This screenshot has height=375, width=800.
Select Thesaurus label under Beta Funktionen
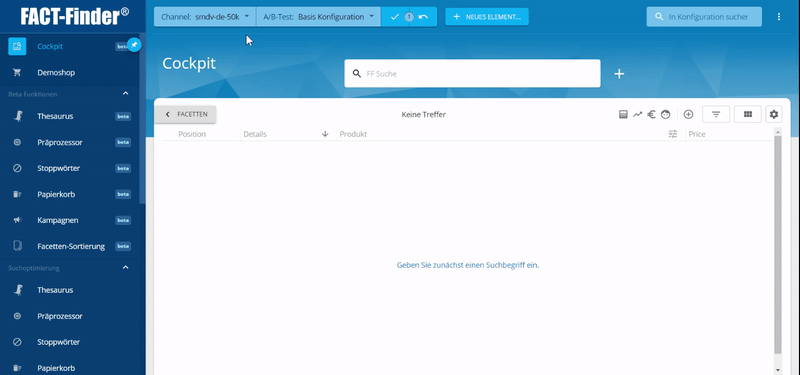tap(55, 116)
